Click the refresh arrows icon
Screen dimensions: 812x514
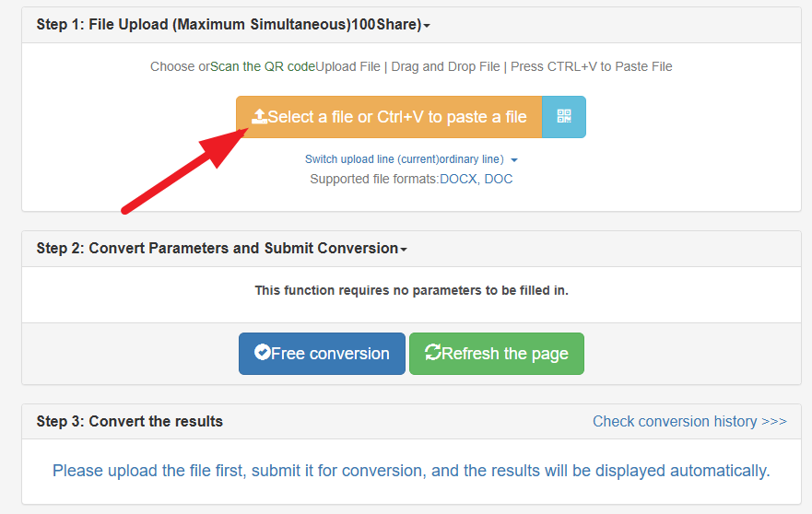(x=432, y=353)
